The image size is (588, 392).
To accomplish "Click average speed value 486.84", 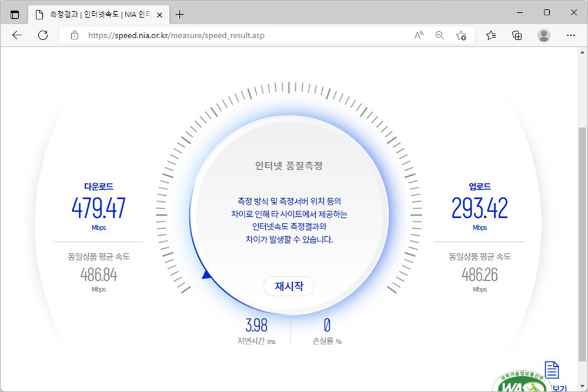I will [99, 274].
